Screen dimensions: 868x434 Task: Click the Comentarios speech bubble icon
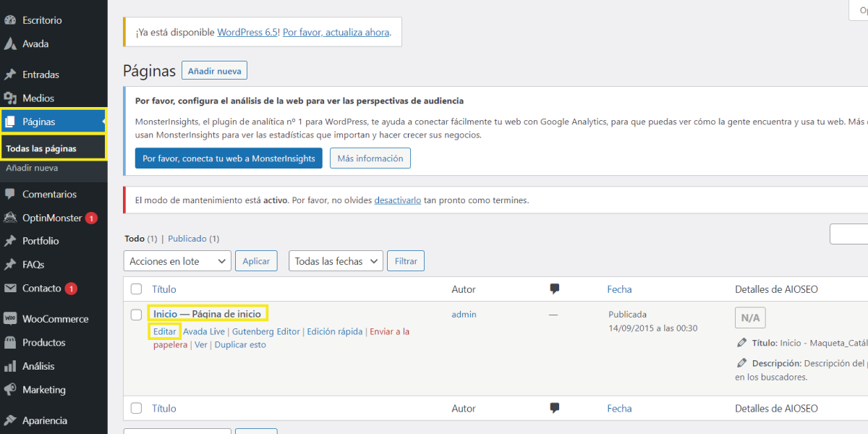pyautogui.click(x=10, y=195)
